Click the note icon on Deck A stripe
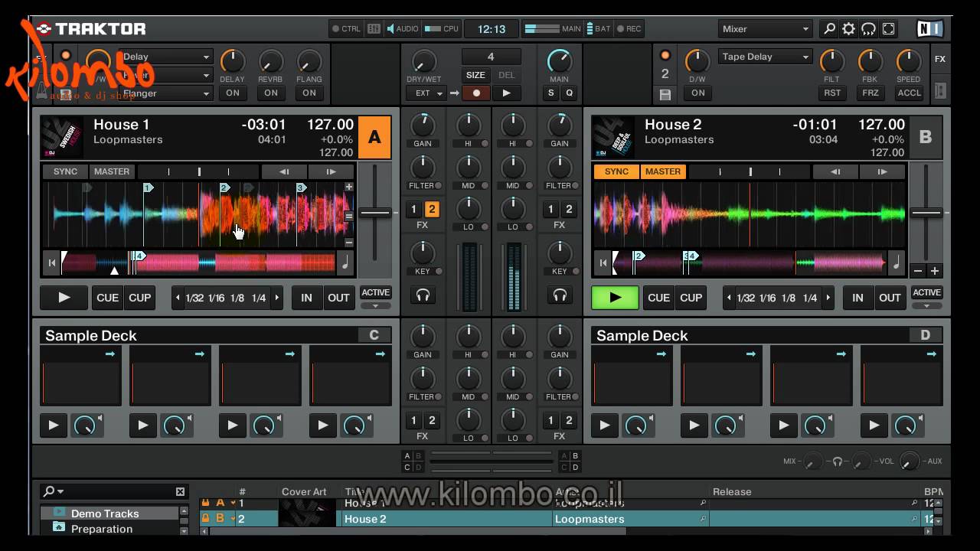 tap(345, 263)
